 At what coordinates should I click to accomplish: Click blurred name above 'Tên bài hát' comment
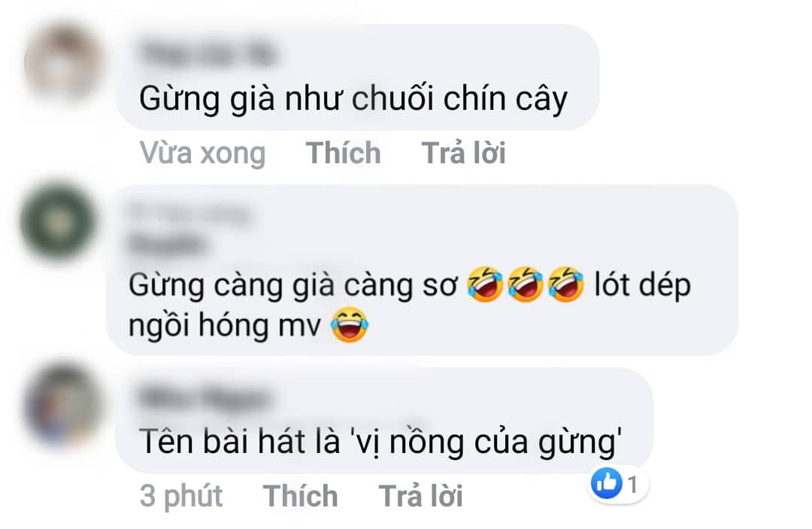tap(204, 398)
